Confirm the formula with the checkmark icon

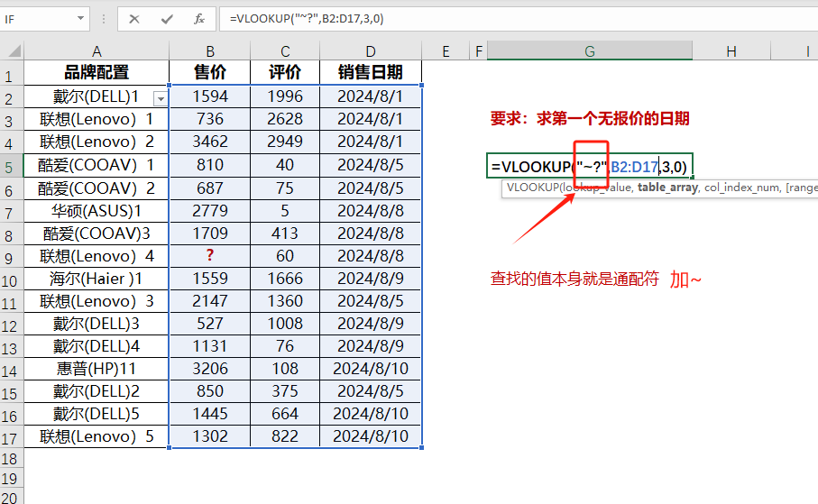(x=167, y=19)
